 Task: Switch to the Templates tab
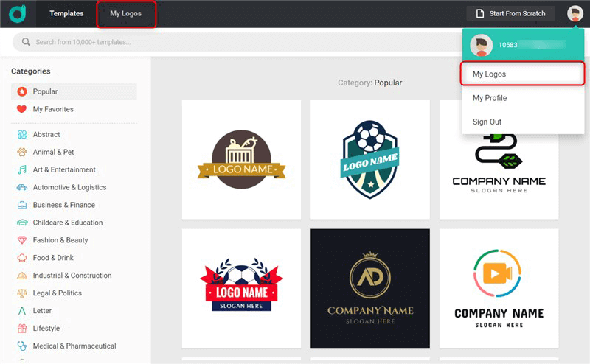tap(66, 13)
